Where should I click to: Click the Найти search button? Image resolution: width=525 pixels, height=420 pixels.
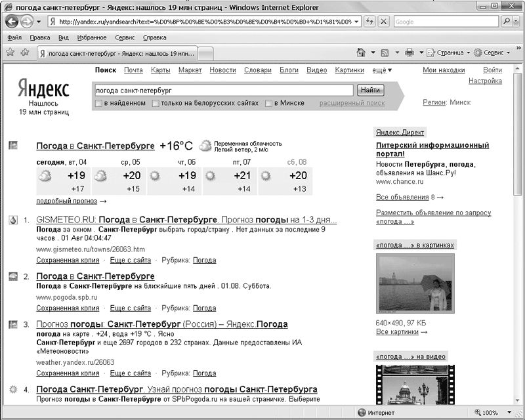370,90
